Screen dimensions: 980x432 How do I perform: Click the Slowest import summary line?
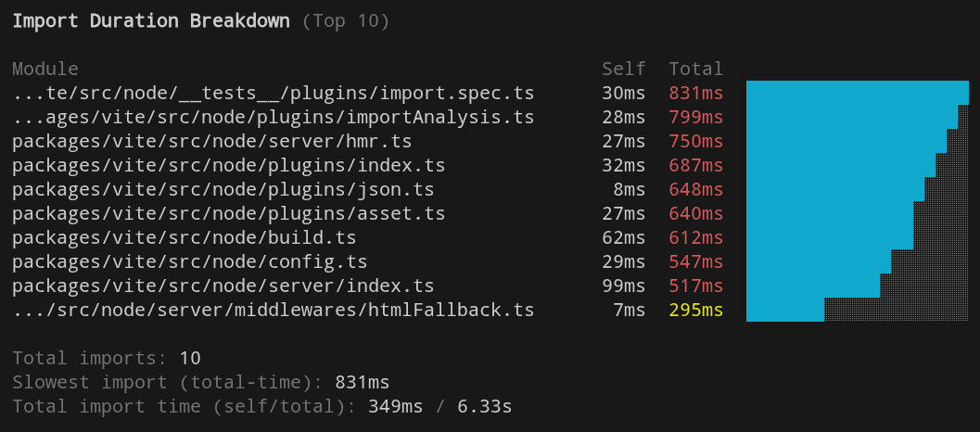[x=200, y=382]
